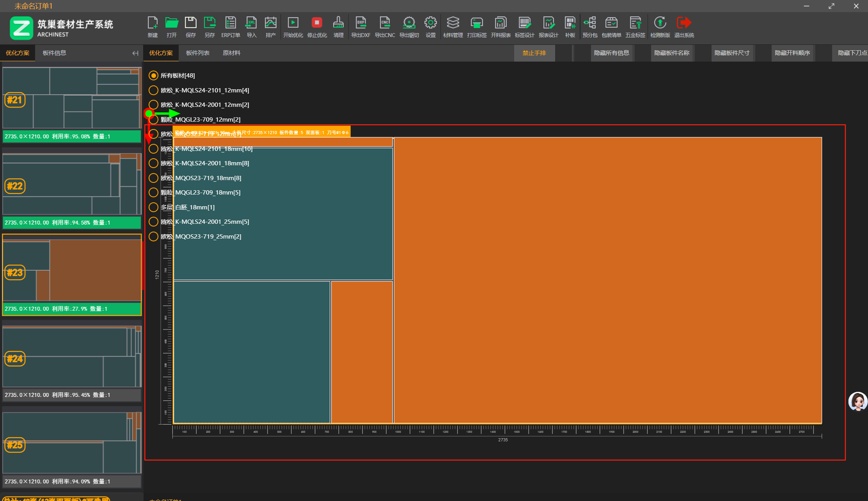Click the 导出CNC export icon
868x501 pixels.
point(385,27)
